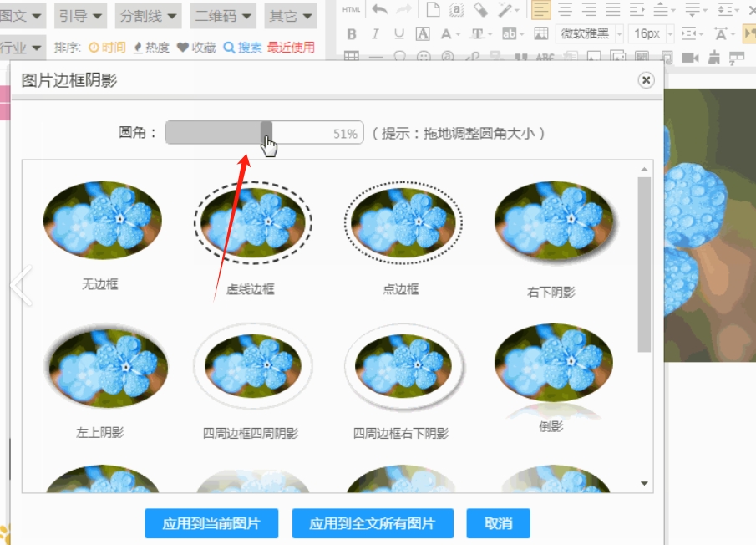Sort by 收藏
Image resolution: width=756 pixels, height=545 pixels.
click(196, 48)
